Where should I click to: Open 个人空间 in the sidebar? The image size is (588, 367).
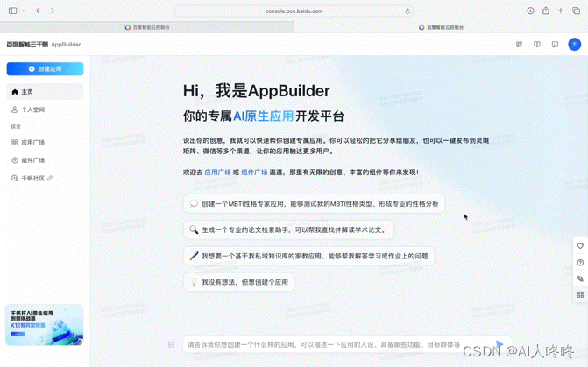(x=45, y=109)
